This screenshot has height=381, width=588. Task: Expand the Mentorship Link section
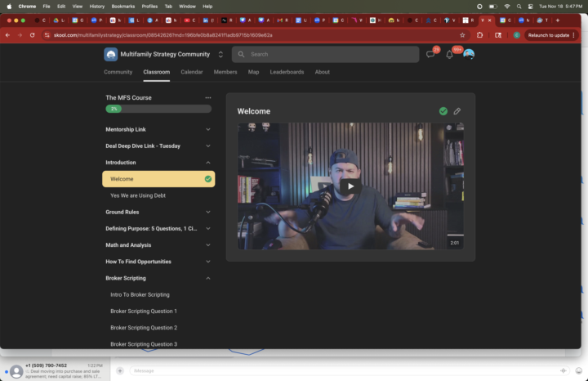point(208,129)
